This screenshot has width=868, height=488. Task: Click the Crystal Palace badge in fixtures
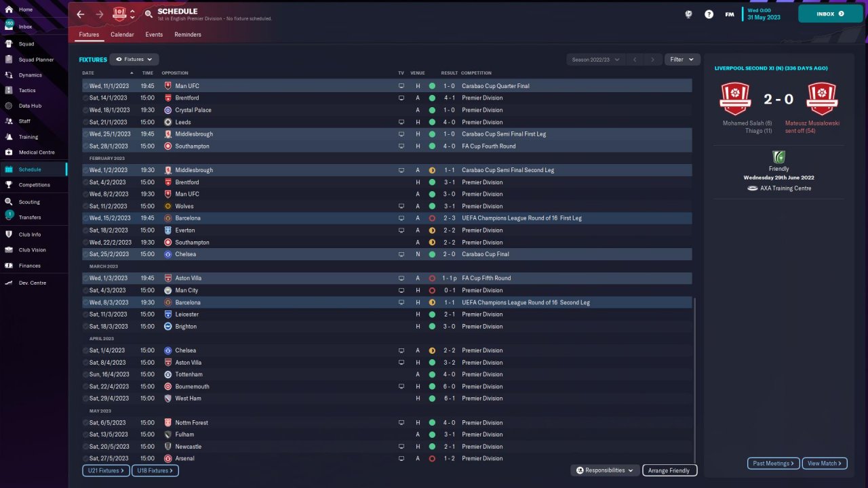(x=167, y=110)
